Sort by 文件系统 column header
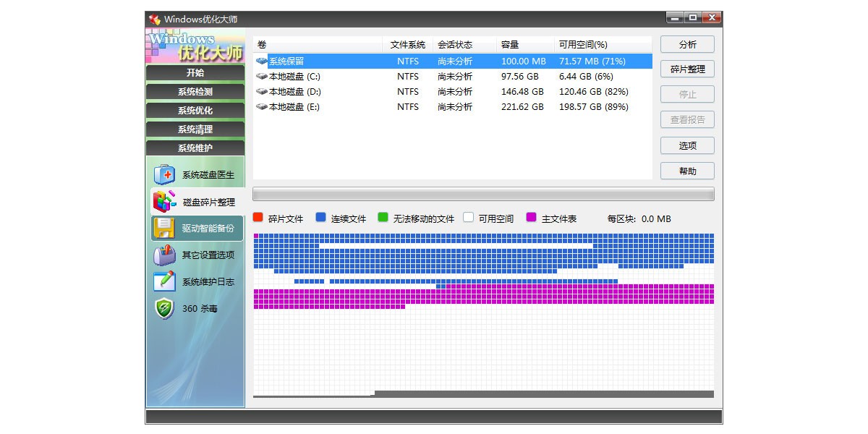Image resolution: width=868 pixels, height=434 pixels. coord(407,45)
